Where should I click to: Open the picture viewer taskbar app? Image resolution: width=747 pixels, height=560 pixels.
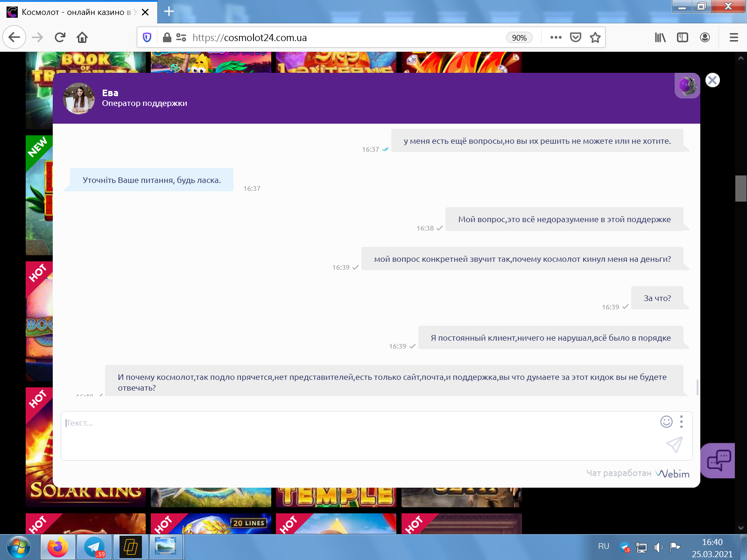[x=166, y=547]
